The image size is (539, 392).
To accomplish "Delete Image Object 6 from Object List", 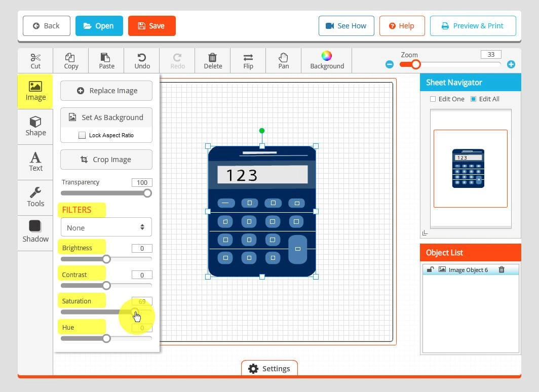I will 502,269.
